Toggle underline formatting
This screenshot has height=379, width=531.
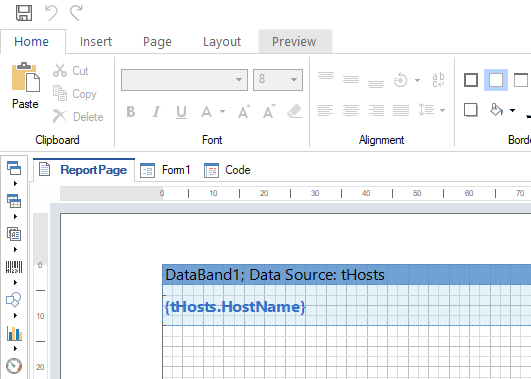coord(181,111)
